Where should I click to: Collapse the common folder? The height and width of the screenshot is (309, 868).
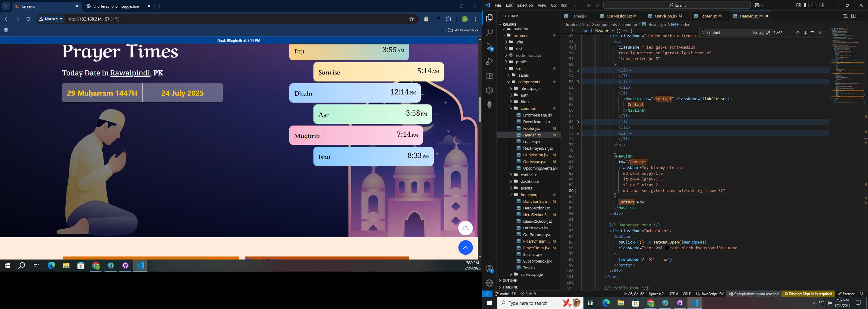click(528, 108)
